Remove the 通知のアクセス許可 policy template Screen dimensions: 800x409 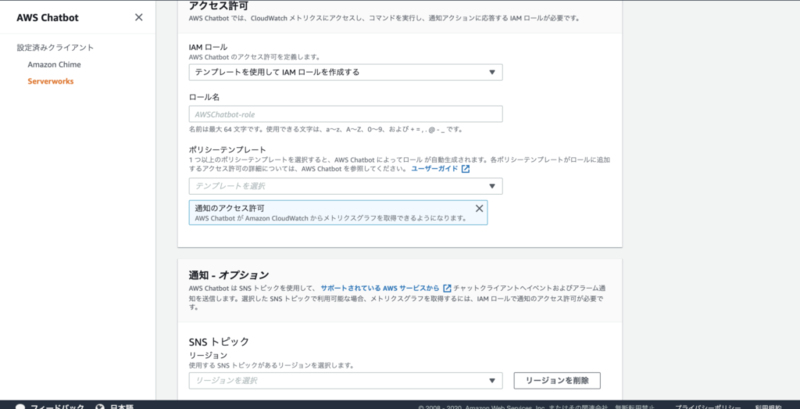coord(479,208)
